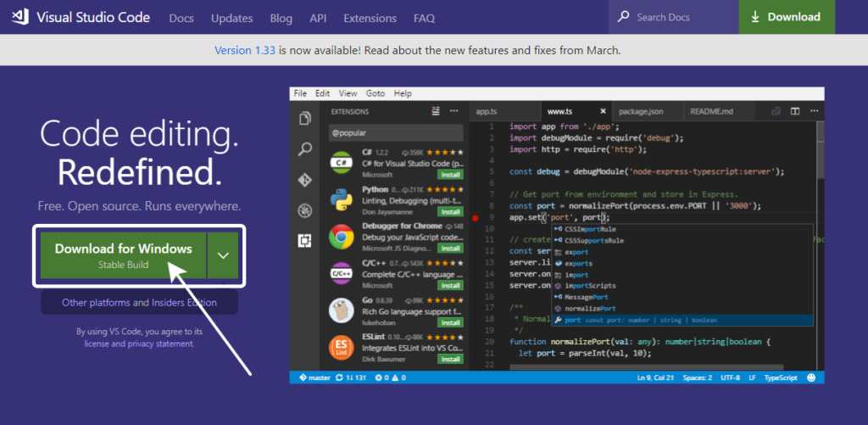Click Spaces: 2 in status bar
The image size is (868, 425).
click(x=698, y=377)
